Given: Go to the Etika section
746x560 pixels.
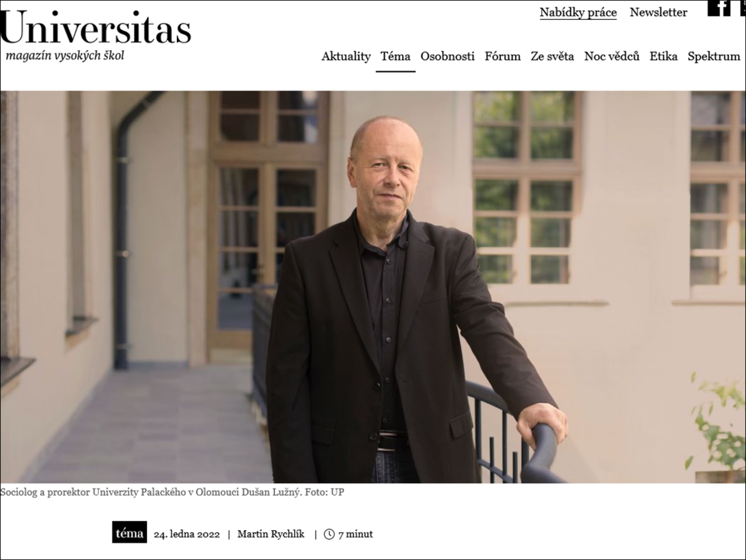Looking at the screenshot, I should click(x=664, y=57).
